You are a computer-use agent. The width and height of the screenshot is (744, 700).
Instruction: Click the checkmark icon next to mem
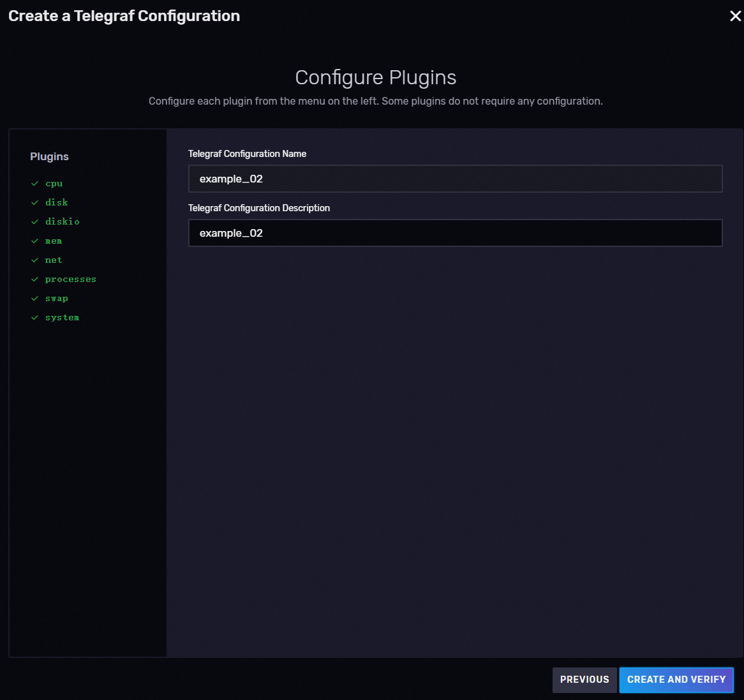click(x=34, y=241)
